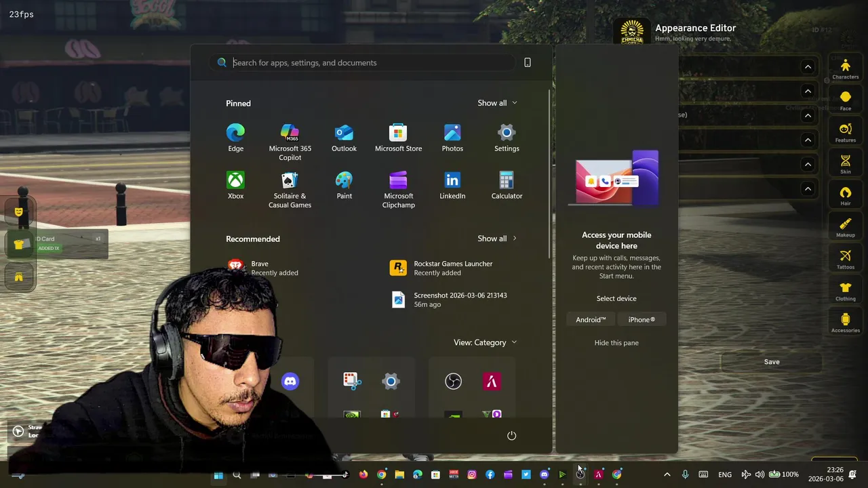Click the ID Card item in game inventory
This screenshot has height=488, width=868.
point(58,243)
